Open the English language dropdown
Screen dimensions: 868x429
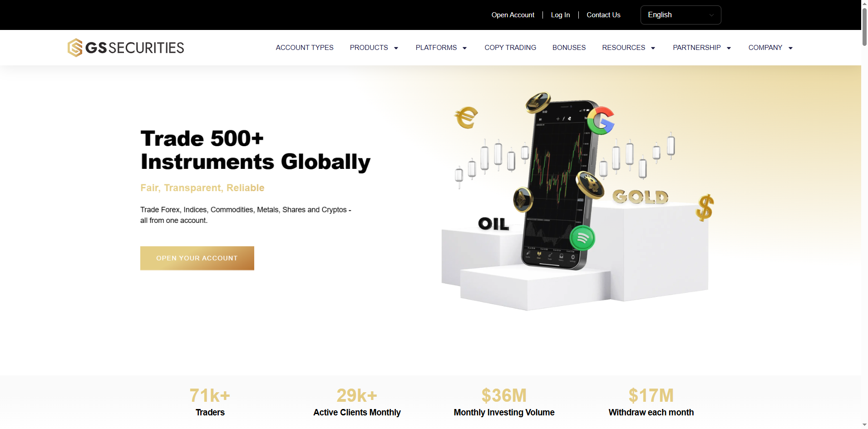coord(681,15)
